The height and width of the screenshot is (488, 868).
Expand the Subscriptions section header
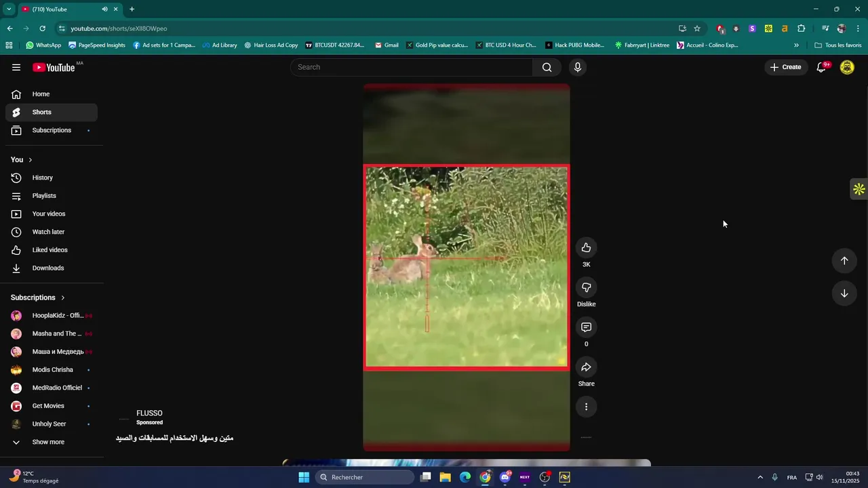[38, 298]
